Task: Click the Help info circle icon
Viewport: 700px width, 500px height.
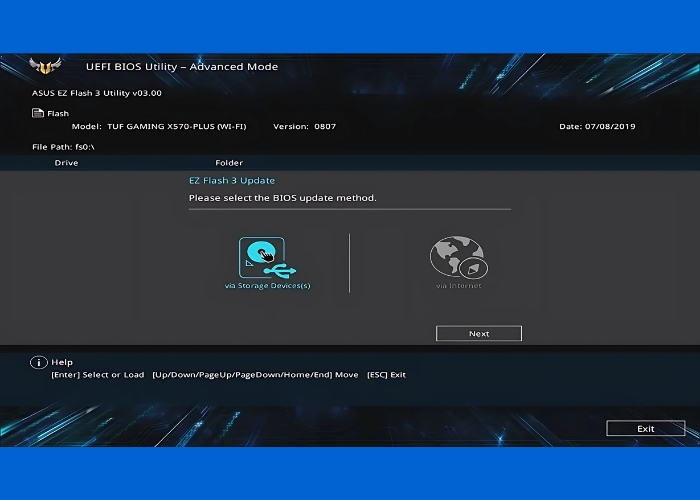Action: pos(38,362)
